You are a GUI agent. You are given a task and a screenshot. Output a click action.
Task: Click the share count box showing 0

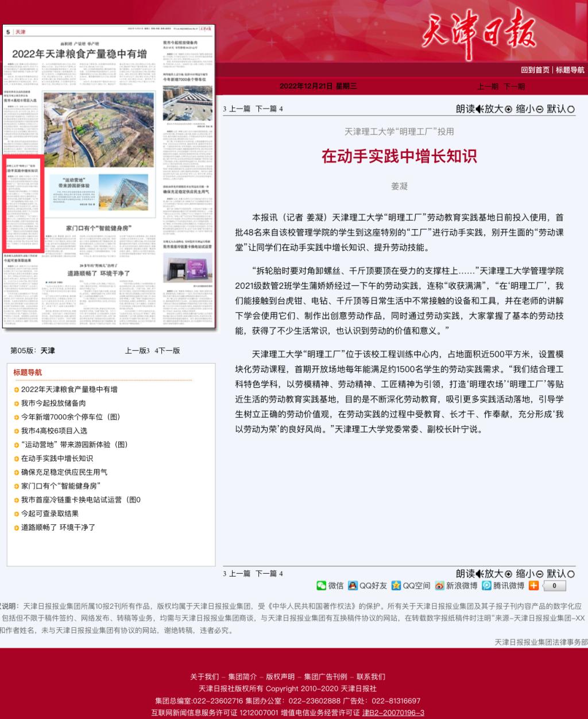click(x=554, y=586)
